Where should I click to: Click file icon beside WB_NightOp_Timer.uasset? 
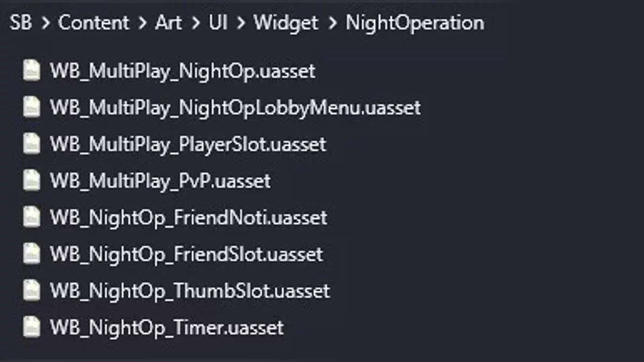point(32,327)
